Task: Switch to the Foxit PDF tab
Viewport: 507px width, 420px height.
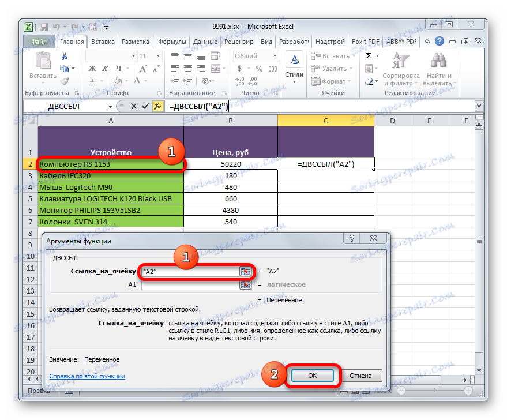Action: [x=365, y=42]
